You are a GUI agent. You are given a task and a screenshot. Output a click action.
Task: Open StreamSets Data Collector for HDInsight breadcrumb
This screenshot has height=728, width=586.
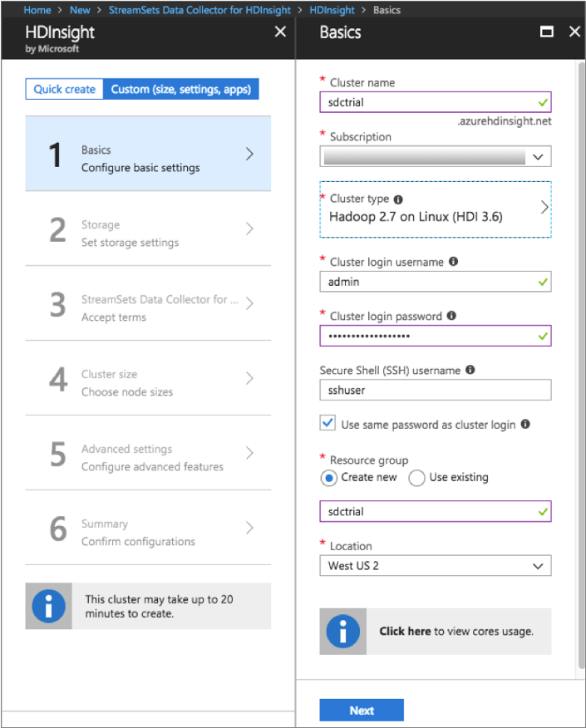pos(199,10)
